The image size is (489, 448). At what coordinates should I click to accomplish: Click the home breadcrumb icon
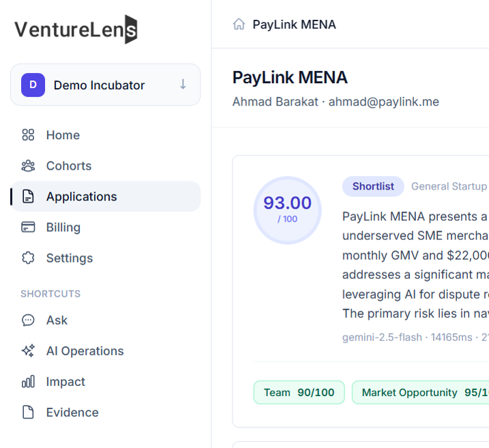tap(239, 24)
